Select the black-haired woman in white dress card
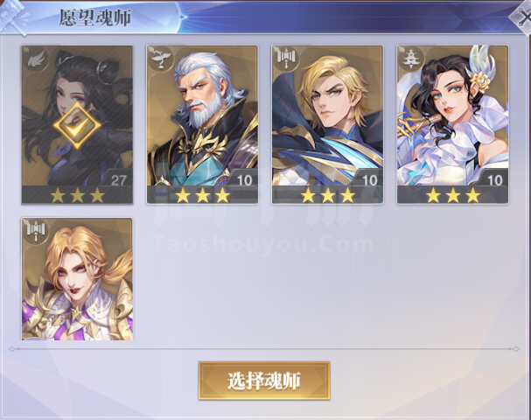 point(453,124)
